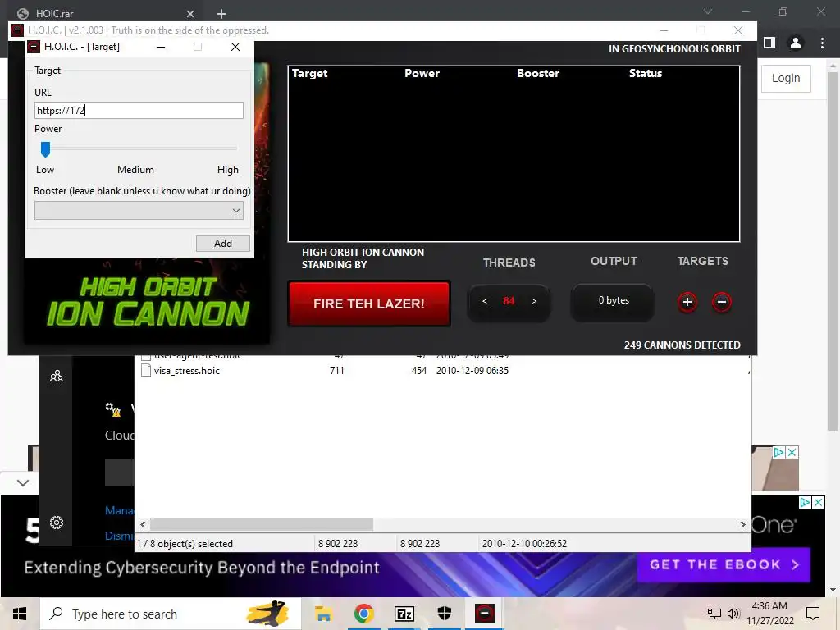Click the gear settings icon in left sidebar
Image resolution: width=840 pixels, height=630 pixels.
point(57,523)
